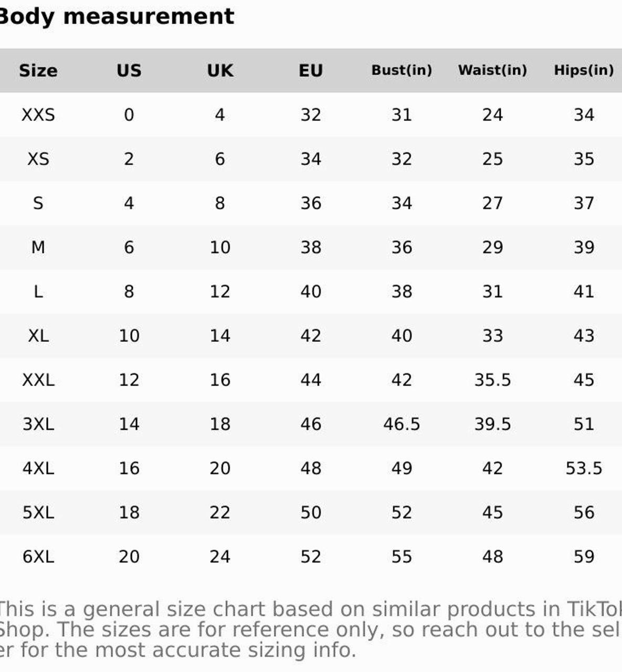Click the Size column header
622x672 pixels.
click(x=38, y=70)
